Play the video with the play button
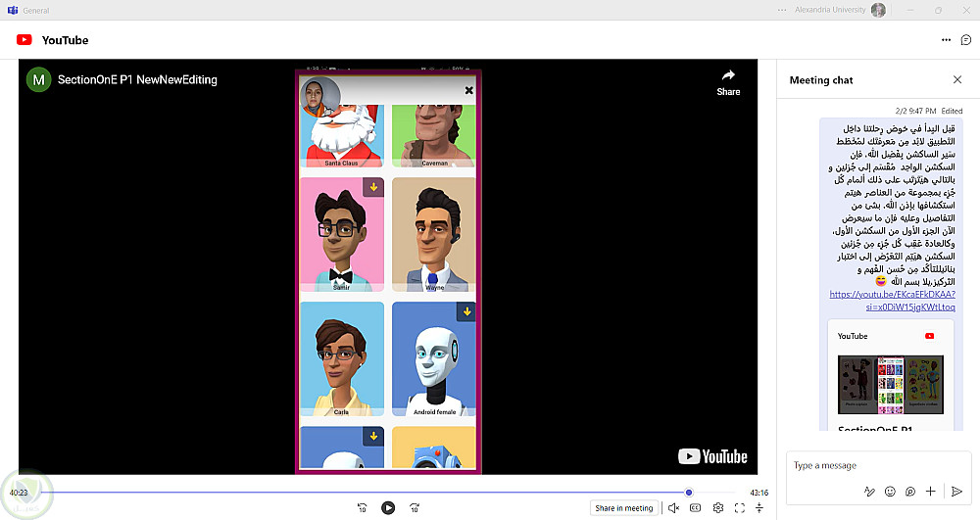Image resolution: width=980 pixels, height=520 pixels. pyautogui.click(x=388, y=508)
